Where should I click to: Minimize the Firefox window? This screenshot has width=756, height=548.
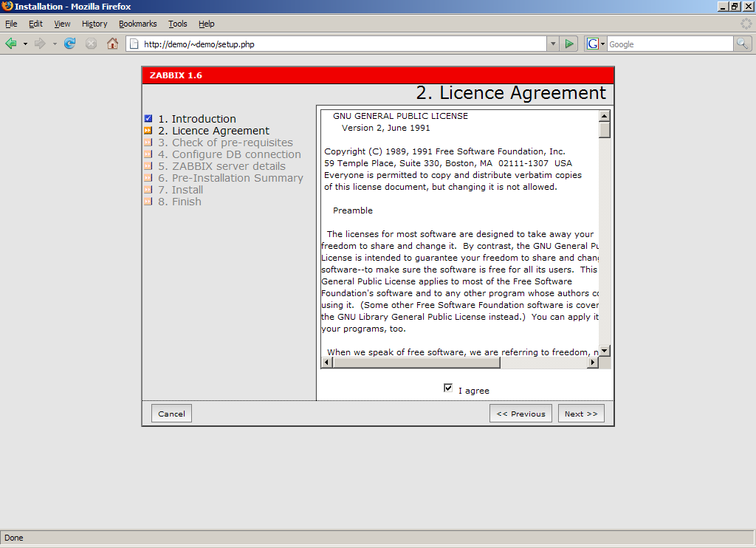click(x=723, y=6)
